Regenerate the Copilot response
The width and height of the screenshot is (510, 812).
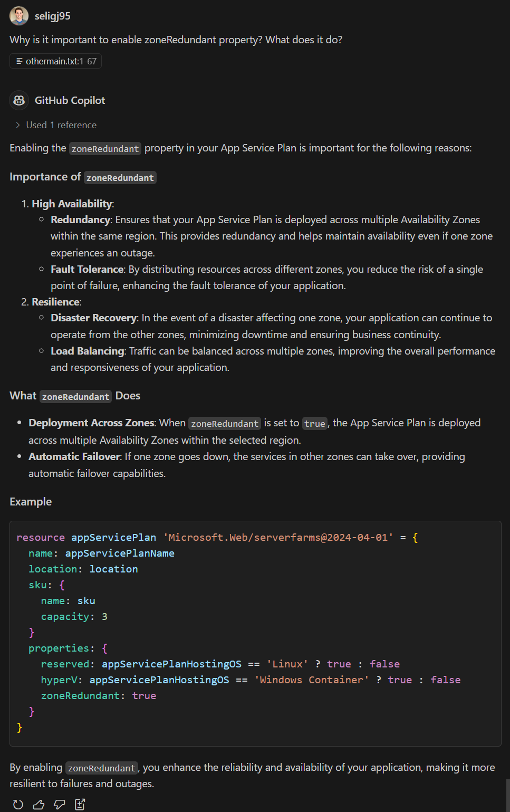[18, 804]
